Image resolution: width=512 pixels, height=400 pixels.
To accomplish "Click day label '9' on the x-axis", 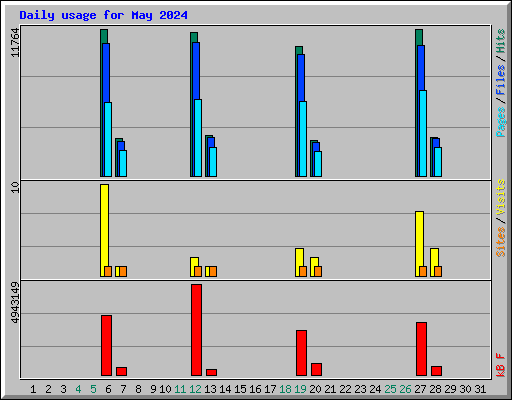I will (153, 389).
